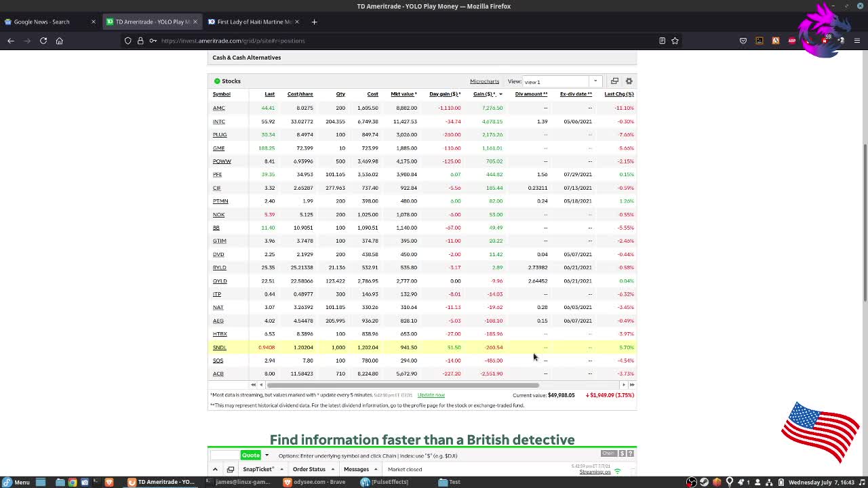
Task: Open the INTC symbol link
Action: [x=218, y=121]
